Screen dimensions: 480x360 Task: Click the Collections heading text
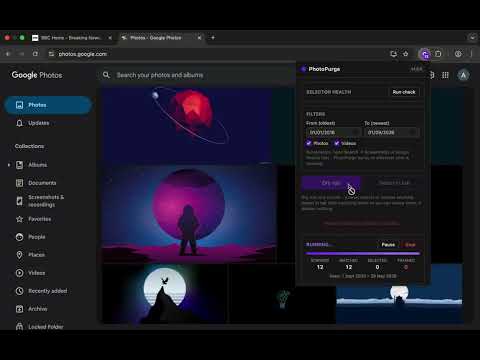(29, 146)
